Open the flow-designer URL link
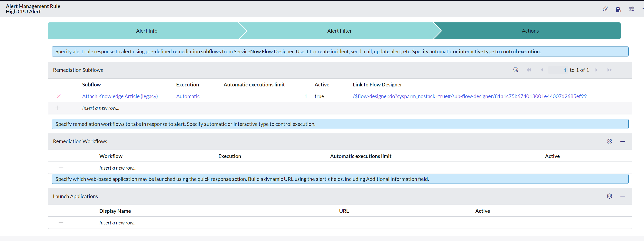This screenshot has width=644, height=241. (469, 96)
